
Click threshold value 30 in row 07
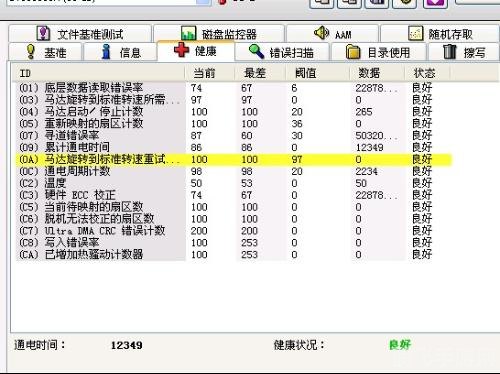[297, 136]
